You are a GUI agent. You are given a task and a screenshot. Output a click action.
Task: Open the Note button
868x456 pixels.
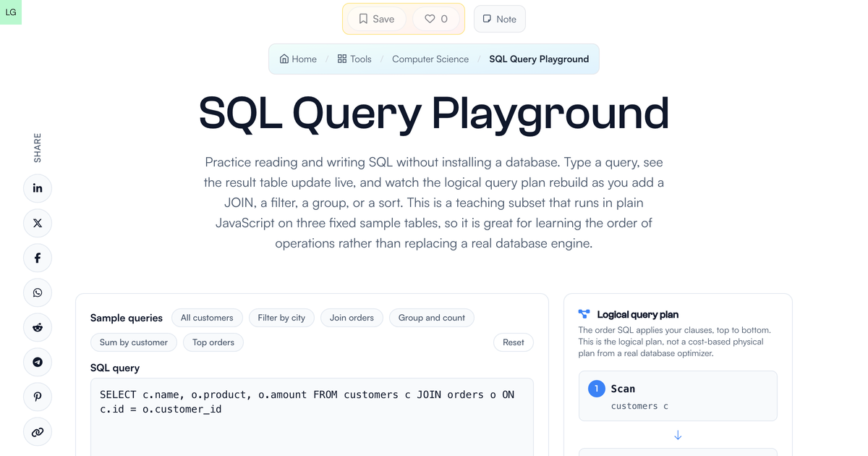500,19
